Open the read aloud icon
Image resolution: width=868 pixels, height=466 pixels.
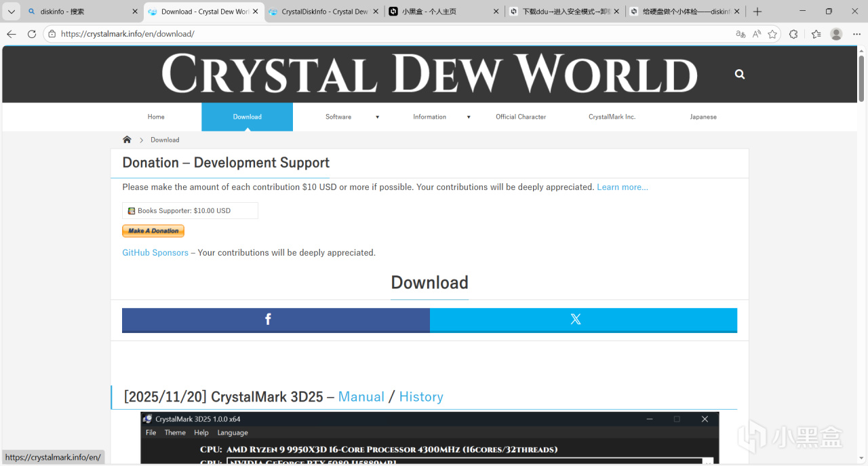pos(757,34)
